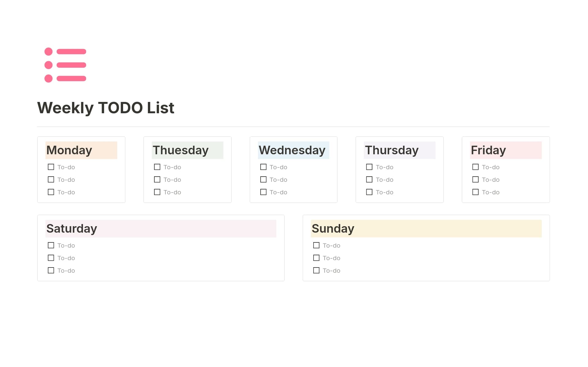Image resolution: width=588 pixels, height=367 pixels.
Task: Check the third To-do under Monday
Action: point(51,192)
